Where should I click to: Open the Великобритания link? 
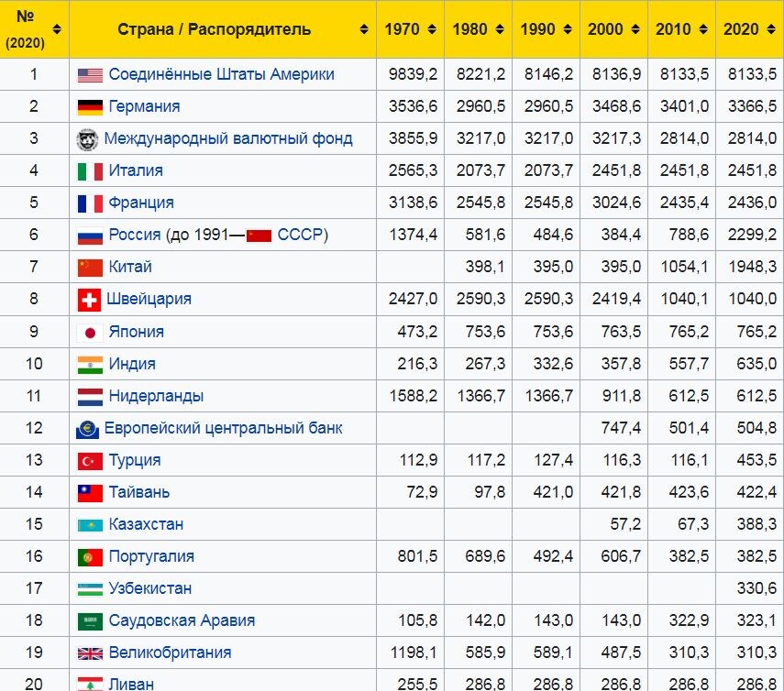(170, 652)
